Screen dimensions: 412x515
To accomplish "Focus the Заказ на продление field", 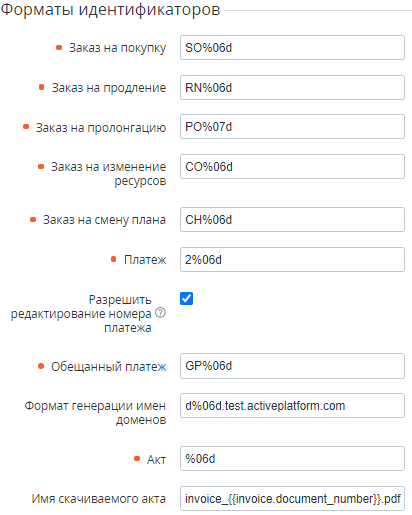I will pyautogui.click(x=292, y=88).
